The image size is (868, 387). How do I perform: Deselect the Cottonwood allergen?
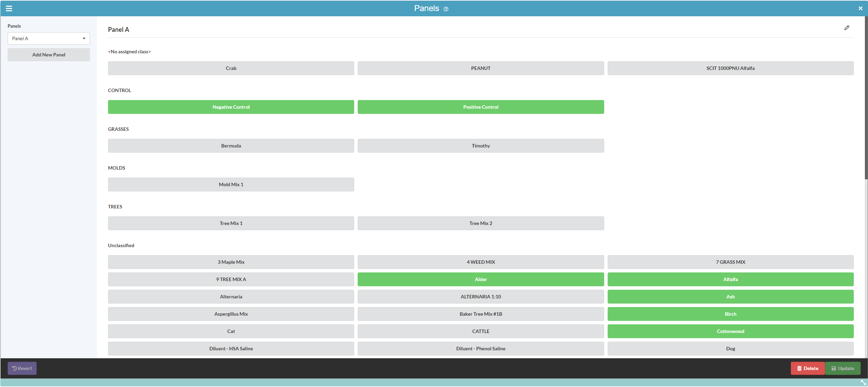point(730,331)
